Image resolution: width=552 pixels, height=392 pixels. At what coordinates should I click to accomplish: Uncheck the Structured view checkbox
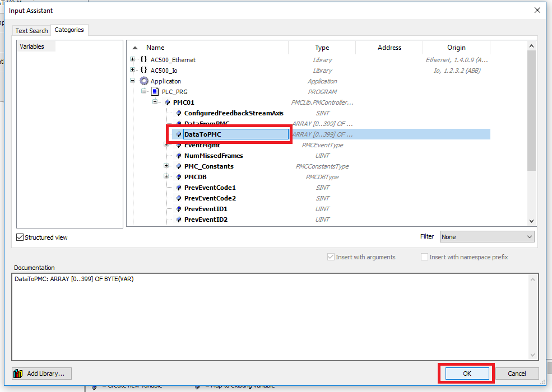click(21, 237)
